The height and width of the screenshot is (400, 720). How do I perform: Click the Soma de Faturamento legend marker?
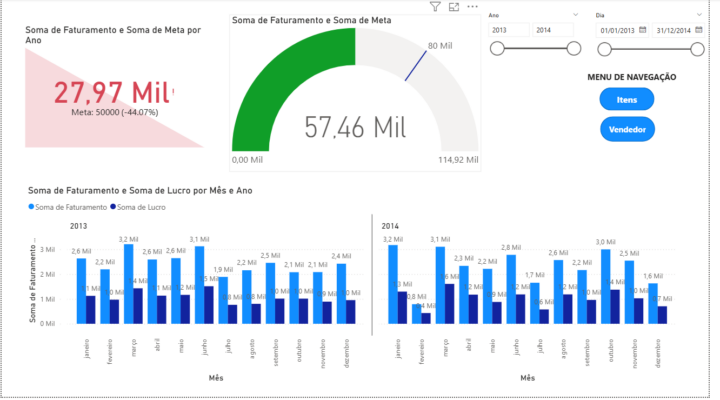click(31, 207)
